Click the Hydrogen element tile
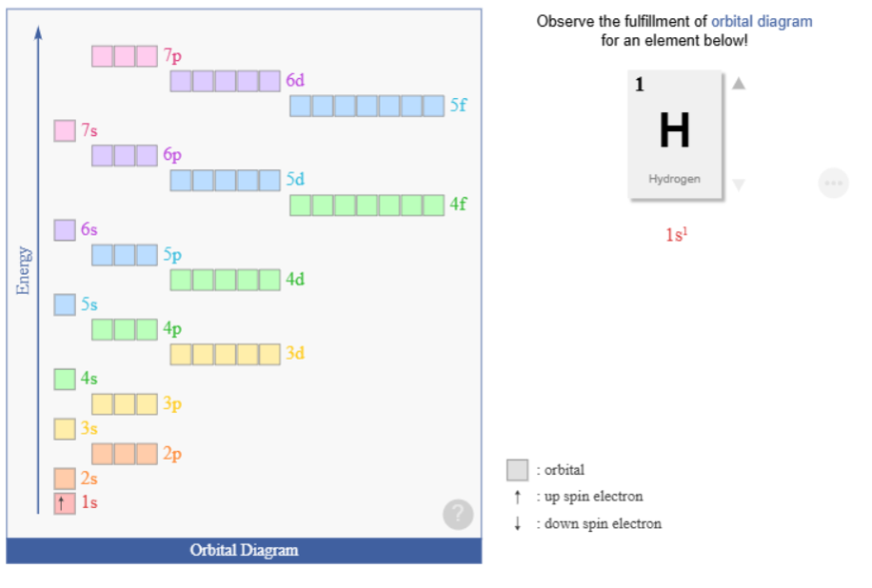Image resolution: width=872 pixels, height=588 pixels. point(674,134)
